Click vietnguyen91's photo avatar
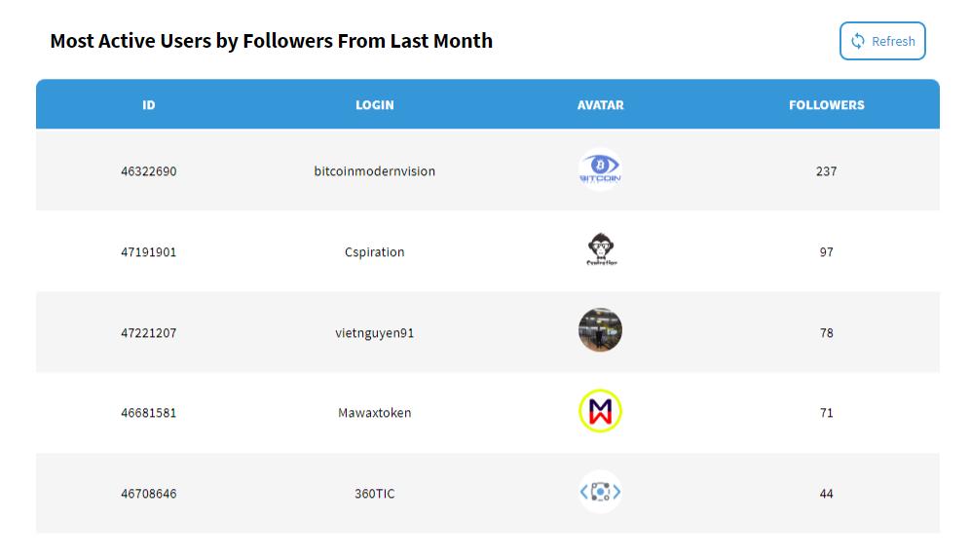 tap(600, 331)
